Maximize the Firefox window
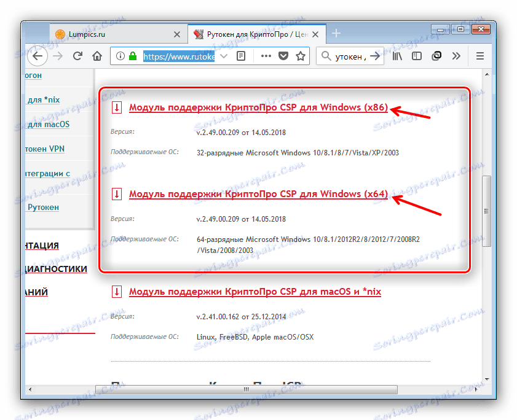Screen dimensions: 517x420 [460, 29]
